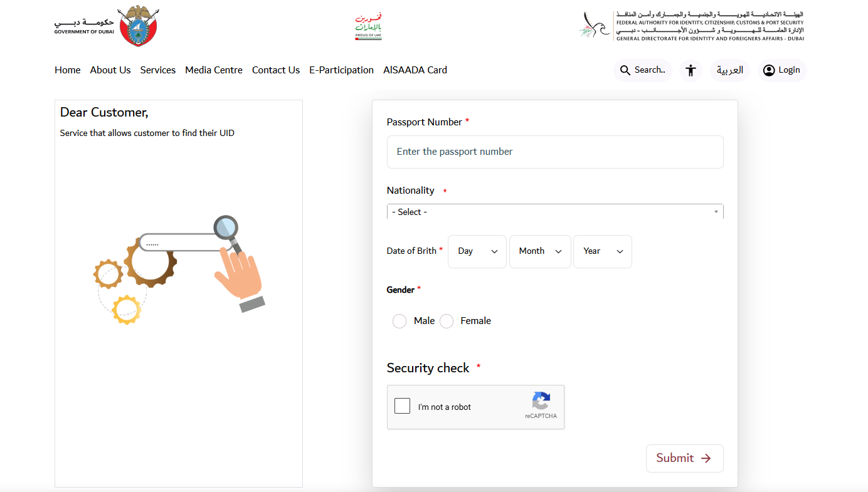
Task: Check the I'm not a robot box
Action: [402, 406]
